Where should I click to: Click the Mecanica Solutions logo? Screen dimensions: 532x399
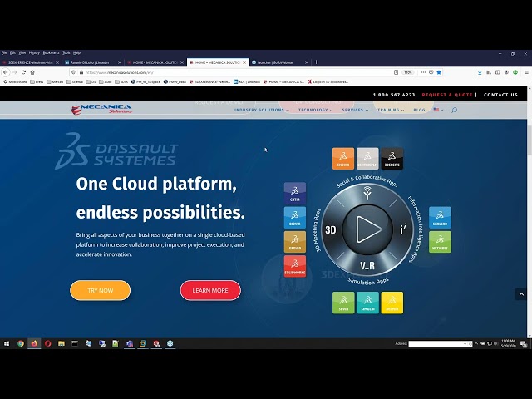point(101,109)
